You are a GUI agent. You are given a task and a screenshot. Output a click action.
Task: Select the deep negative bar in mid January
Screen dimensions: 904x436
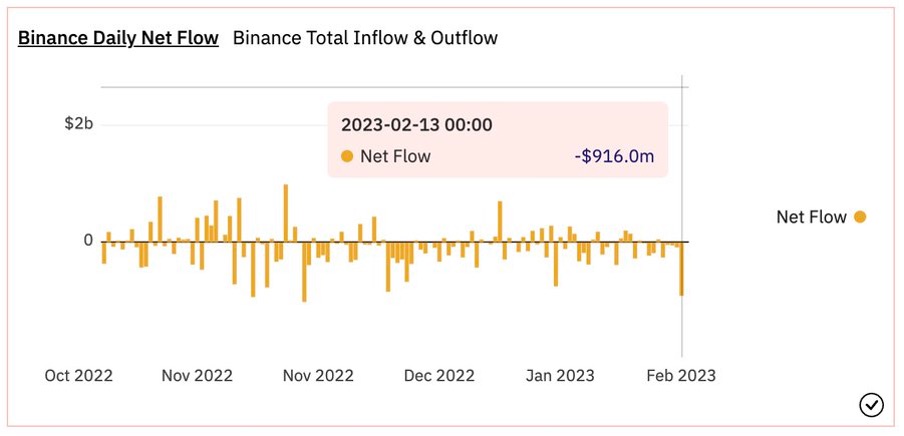556,264
